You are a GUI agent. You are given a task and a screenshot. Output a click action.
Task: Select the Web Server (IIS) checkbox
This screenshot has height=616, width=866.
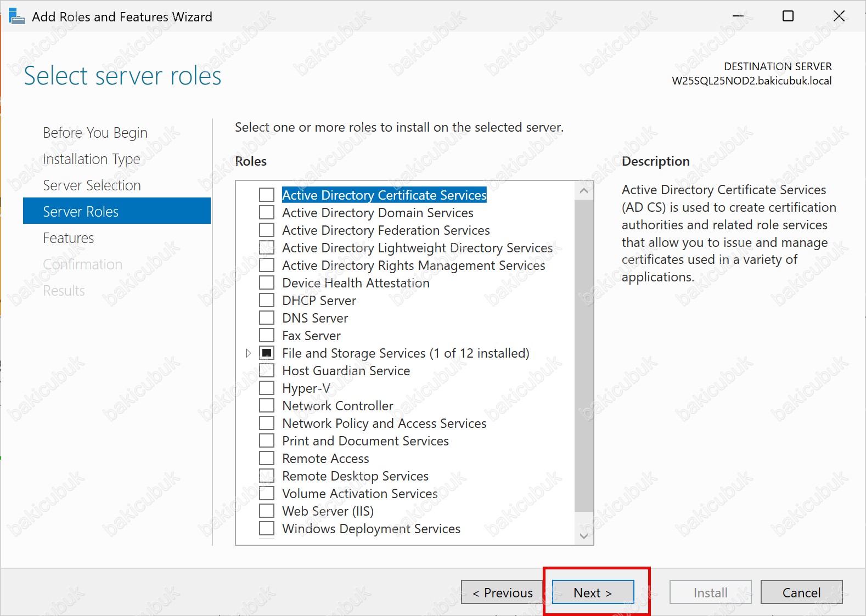pos(267,511)
